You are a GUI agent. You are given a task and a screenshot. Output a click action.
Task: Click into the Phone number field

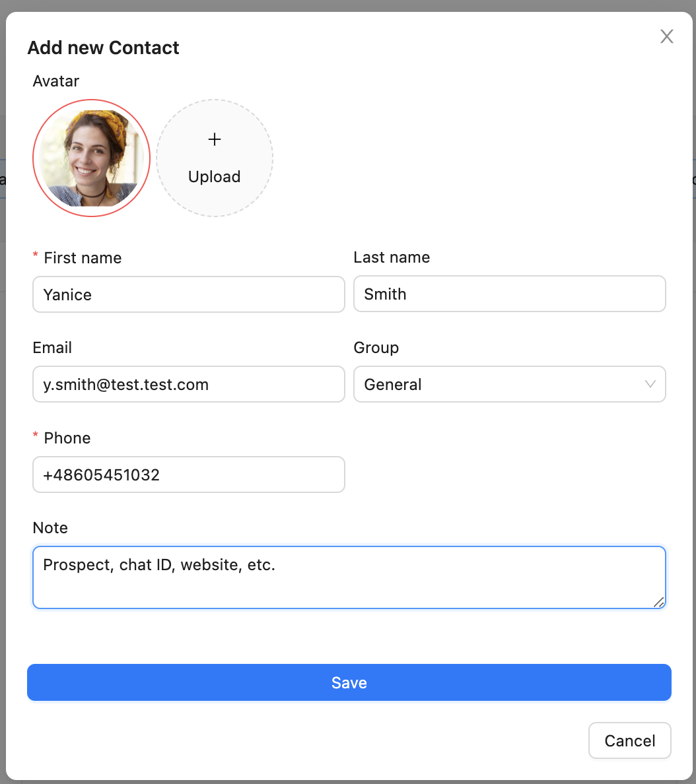(188, 474)
